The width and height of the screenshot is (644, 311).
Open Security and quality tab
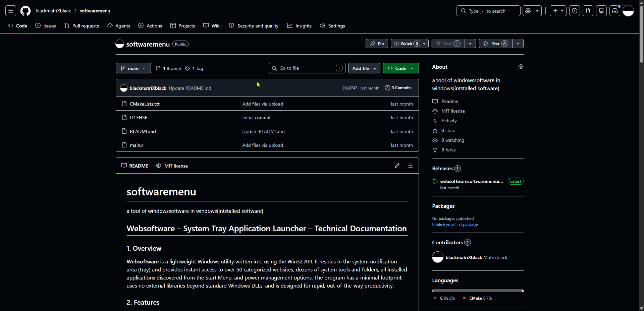click(254, 26)
